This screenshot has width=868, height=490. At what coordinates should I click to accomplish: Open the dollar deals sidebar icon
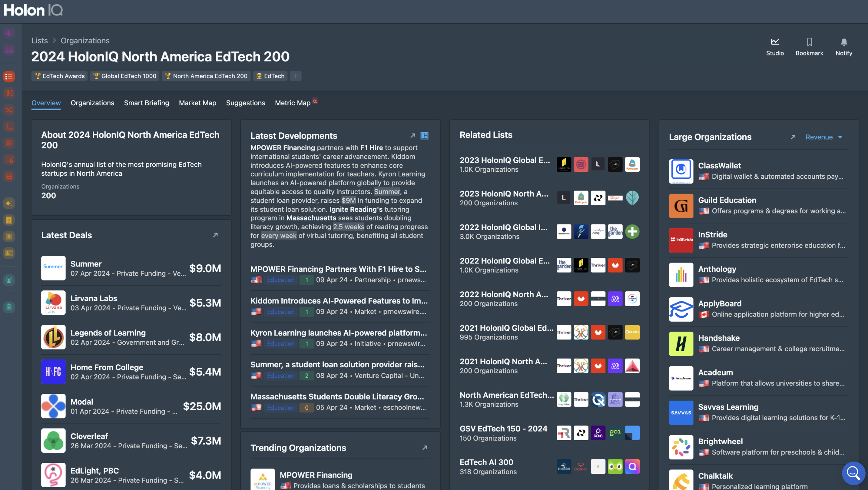pyautogui.click(x=9, y=237)
